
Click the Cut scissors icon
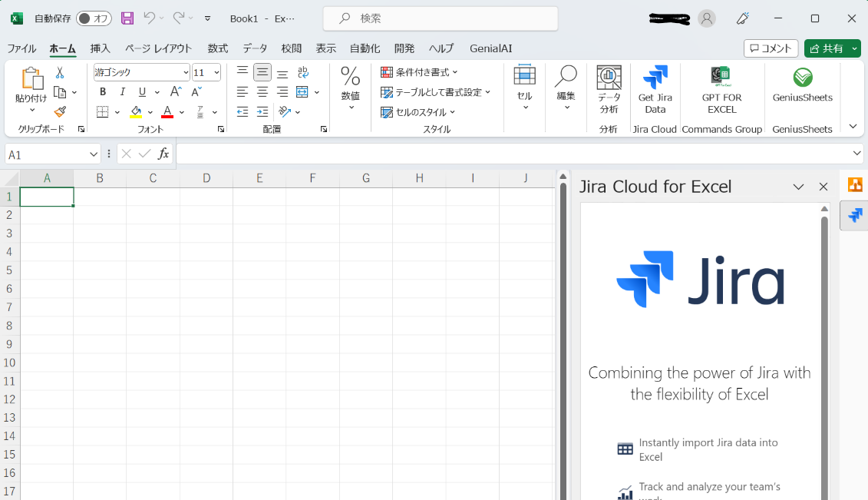pyautogui.click(x=60, y=72)
